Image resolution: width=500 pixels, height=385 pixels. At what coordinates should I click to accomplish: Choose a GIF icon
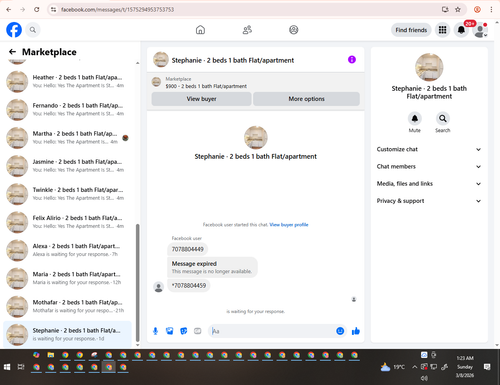(x=198, y=331)
